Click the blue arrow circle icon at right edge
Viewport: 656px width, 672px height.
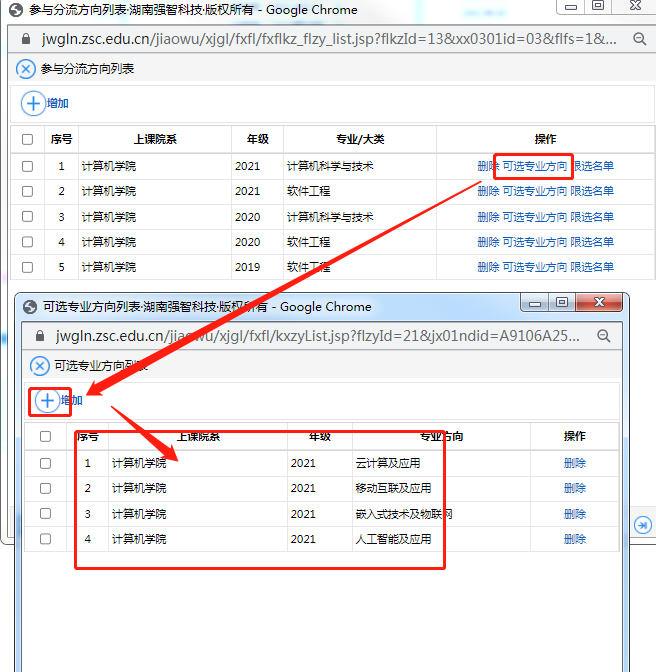pyautogui.click(x=643, y=525)
